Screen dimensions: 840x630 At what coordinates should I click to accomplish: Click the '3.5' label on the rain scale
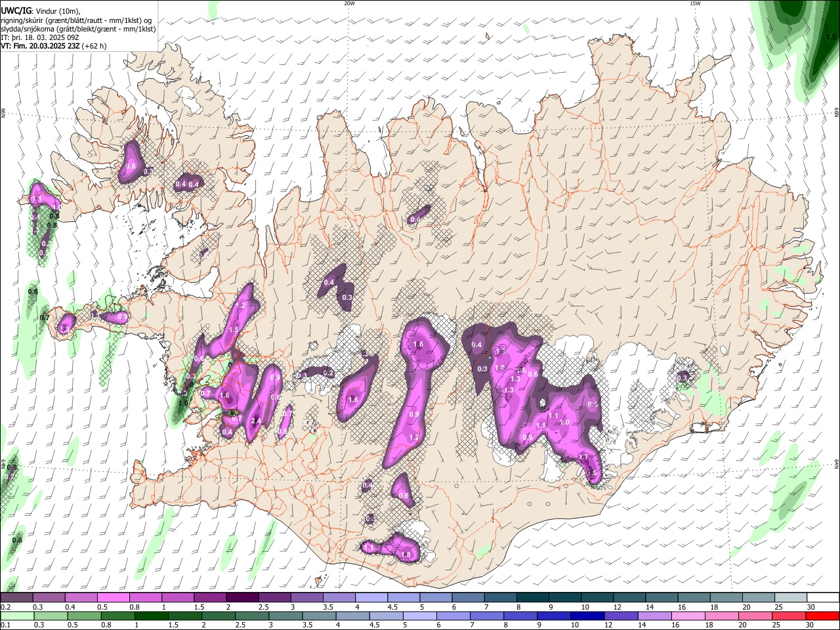click(308, 625)
